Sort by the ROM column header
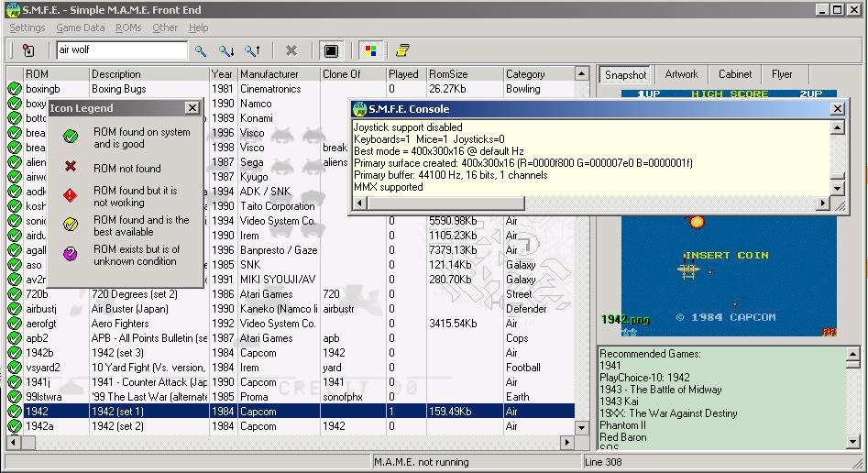The image size is (868, 473). click(56, 73)
